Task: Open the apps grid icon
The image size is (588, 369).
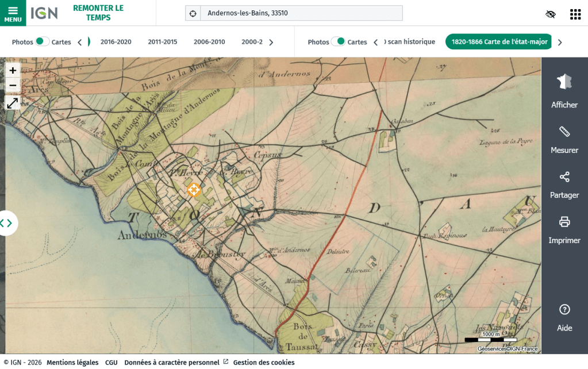Action: pyautogui.click(x=575, y=14)
